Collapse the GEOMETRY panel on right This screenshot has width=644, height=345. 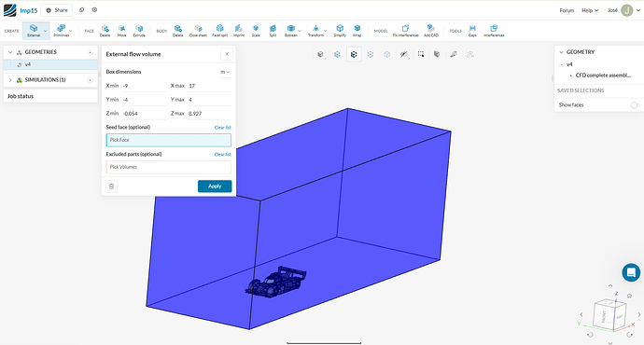point(562,52)
